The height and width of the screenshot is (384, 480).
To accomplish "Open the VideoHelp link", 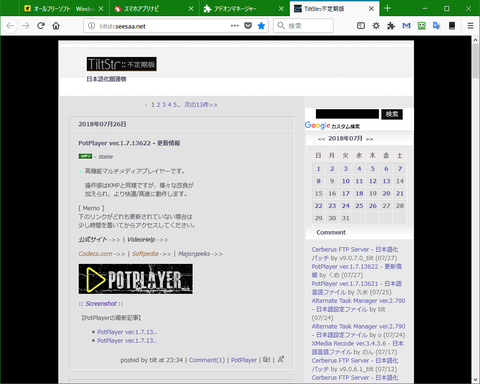I will [x=141, y=239].
